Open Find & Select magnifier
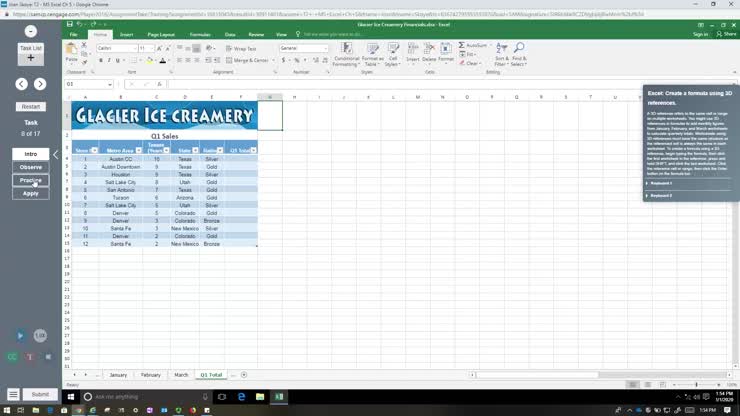This screenshot has height=416, width=740. coord(519,54)
